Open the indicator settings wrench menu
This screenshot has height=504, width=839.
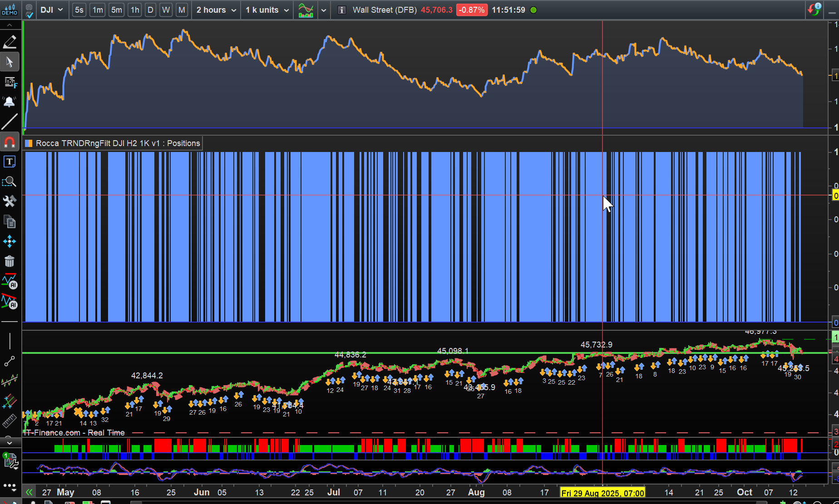[x=10, y=461]
